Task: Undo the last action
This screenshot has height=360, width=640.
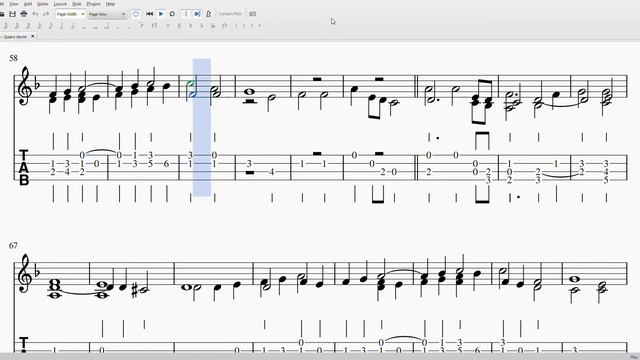Action: point(35,14)
